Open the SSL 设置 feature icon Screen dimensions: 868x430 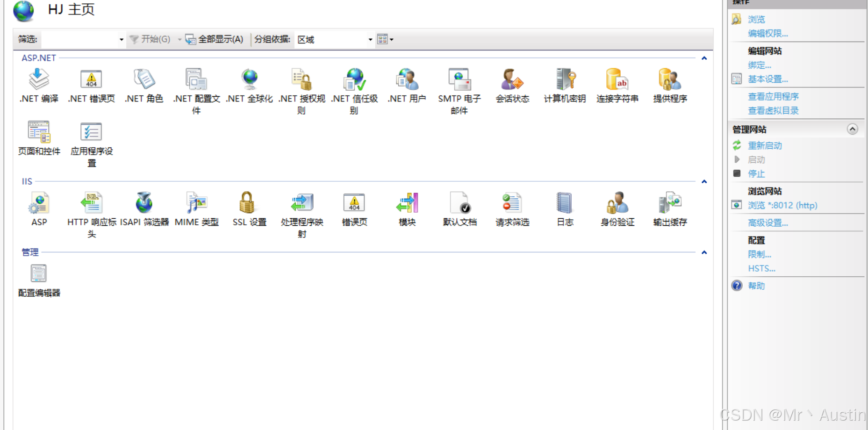[x=247, y=203]
